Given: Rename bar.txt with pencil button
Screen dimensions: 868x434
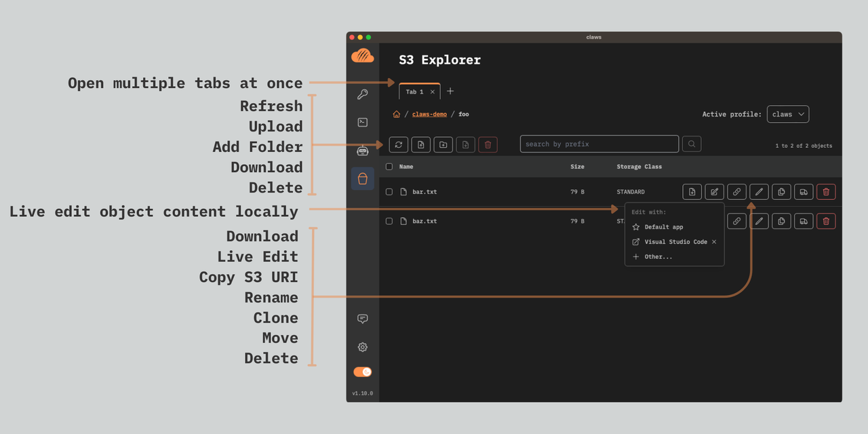Looking at the screenshot, I should [x=759, y=192].
